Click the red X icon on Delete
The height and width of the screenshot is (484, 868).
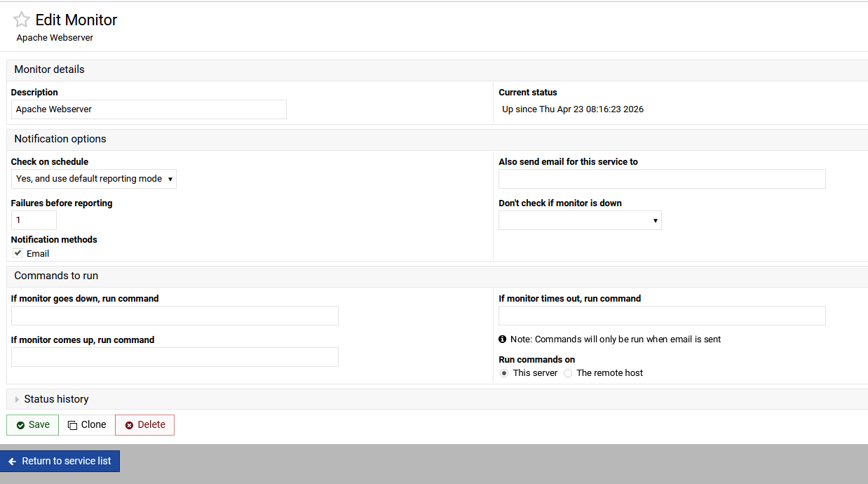(129, 425)
